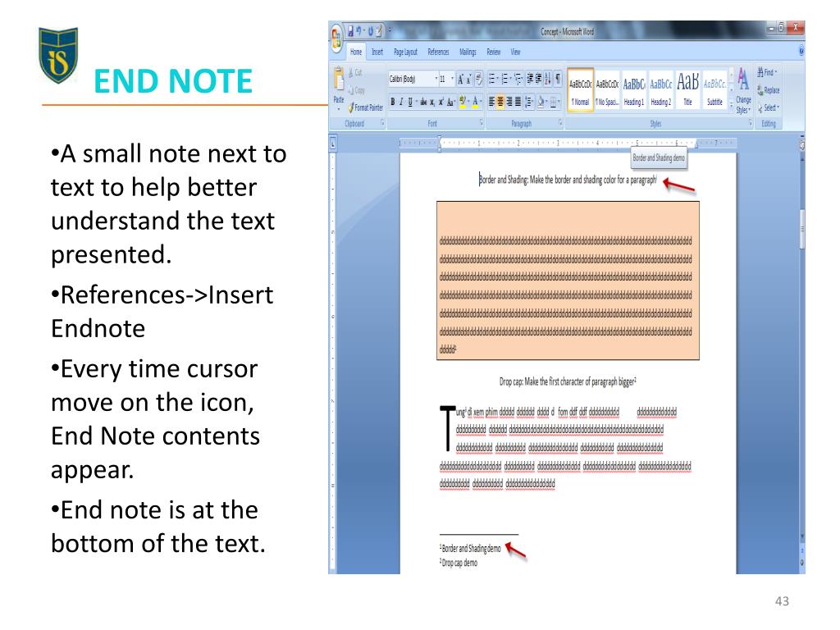Screen dimensions: 840x630
Task: Apply the Heading 2 style
Action: [x=661, y=89]
